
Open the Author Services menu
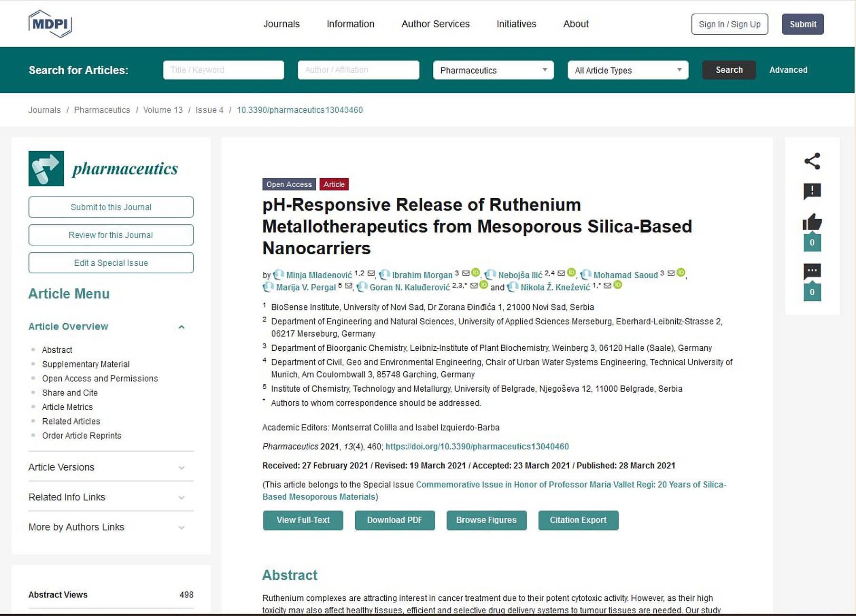tap(435, 24)
